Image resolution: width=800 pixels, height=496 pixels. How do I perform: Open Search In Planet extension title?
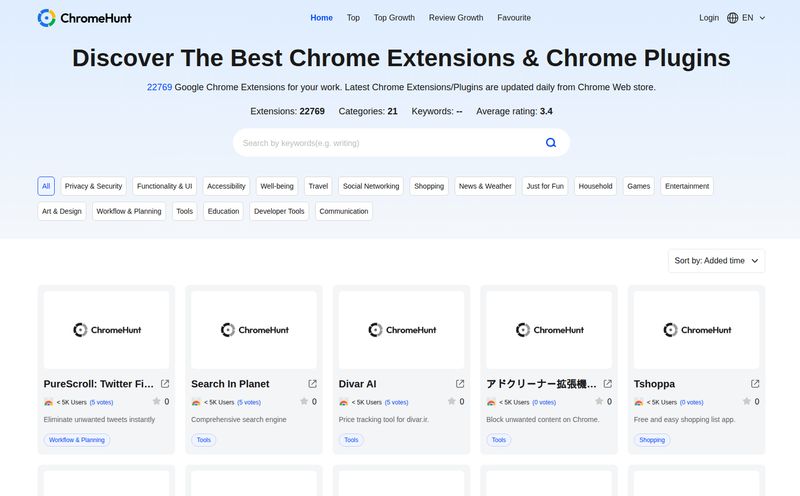pyautogui.click(x=230, y=384)
